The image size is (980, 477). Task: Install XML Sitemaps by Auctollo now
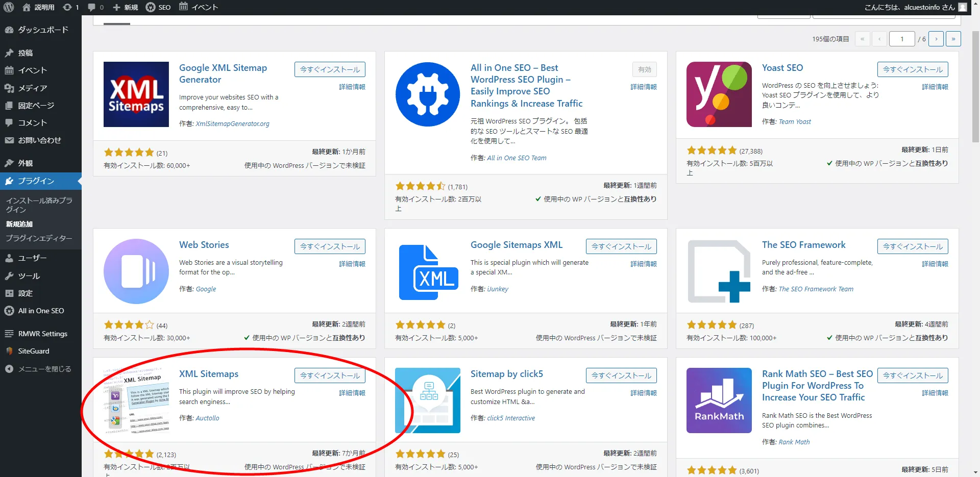point(330,375)
